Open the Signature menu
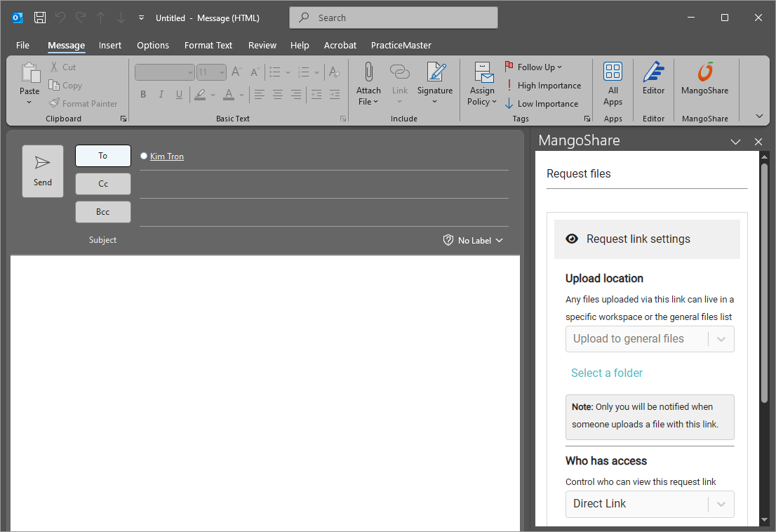Screen dimensions: 776x532 pyautogui.click(x=435, y=84)
